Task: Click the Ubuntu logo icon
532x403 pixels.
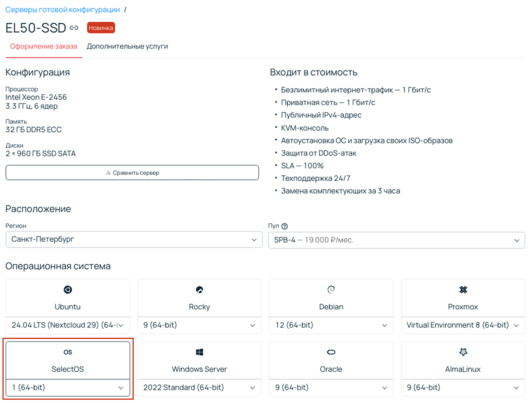Action: (x=68, y=289)
